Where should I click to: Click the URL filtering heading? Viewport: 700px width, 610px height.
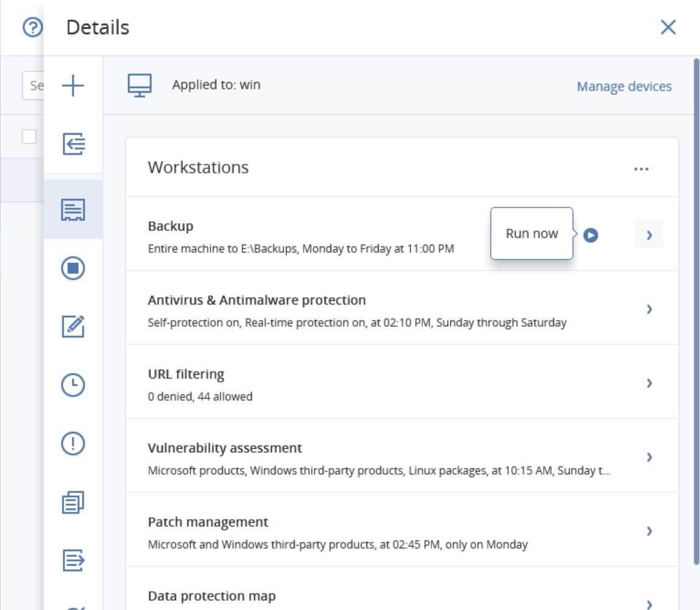pyautogui.click(x=186, y=374)
